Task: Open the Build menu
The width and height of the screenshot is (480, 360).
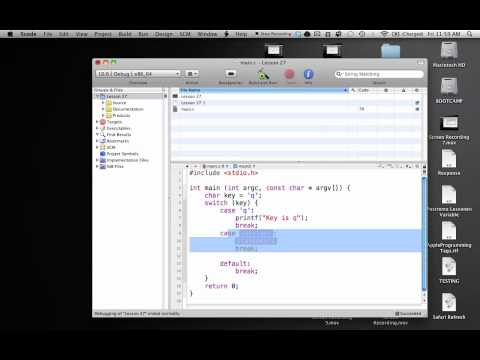Action: (125, 34)
